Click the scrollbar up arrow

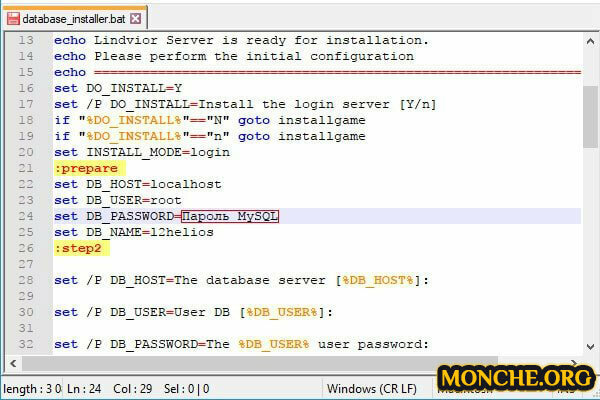coord(591,40)
